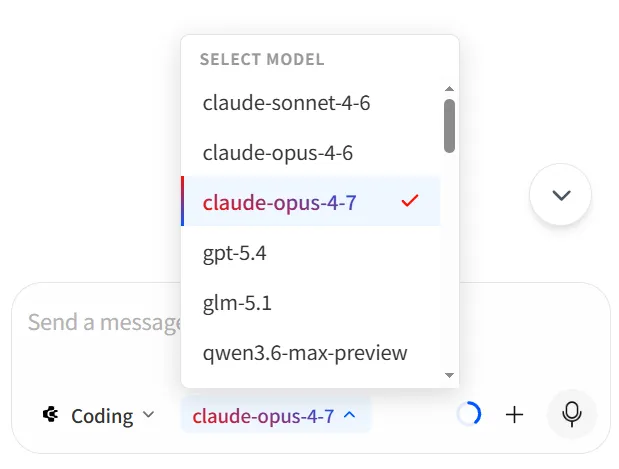Click the microphone voice input icon
Image resolution: width=619 pixels, height=469 pixels.
[572, 414]
